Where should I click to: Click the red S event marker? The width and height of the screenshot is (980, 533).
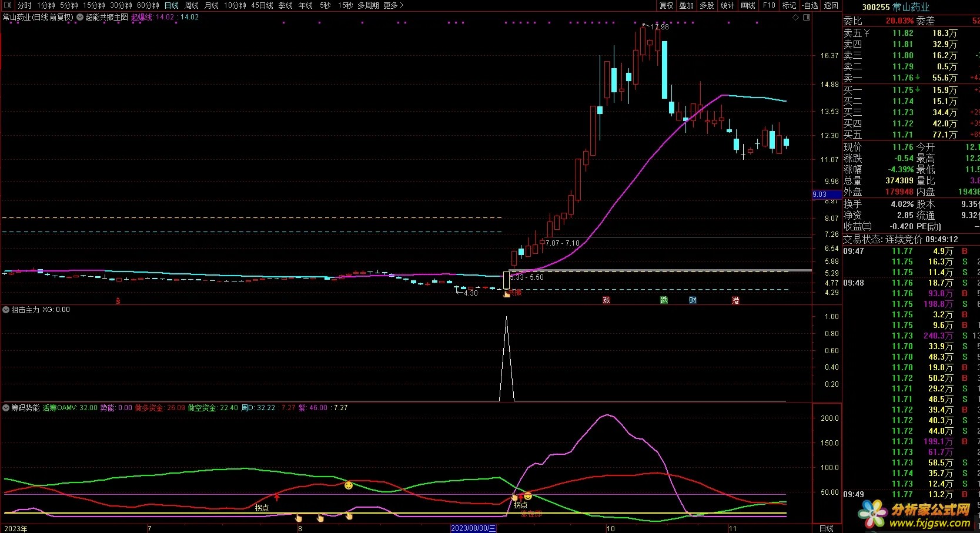(x=118, y=301)
